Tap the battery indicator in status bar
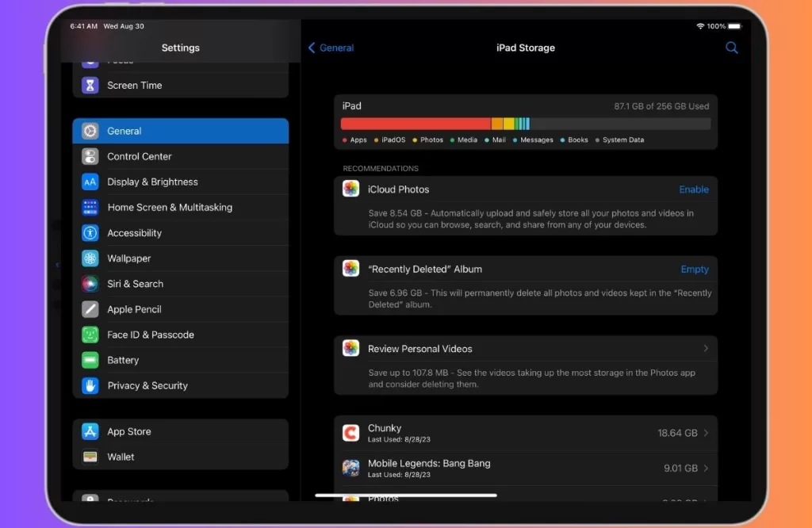Viewport: 812px width, 528px height. pyautogui.click(x=734, y=26)
